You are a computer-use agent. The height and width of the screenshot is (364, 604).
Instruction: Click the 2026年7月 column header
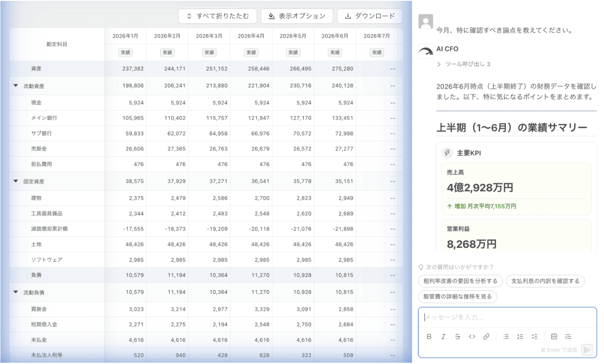coord(377,36)
